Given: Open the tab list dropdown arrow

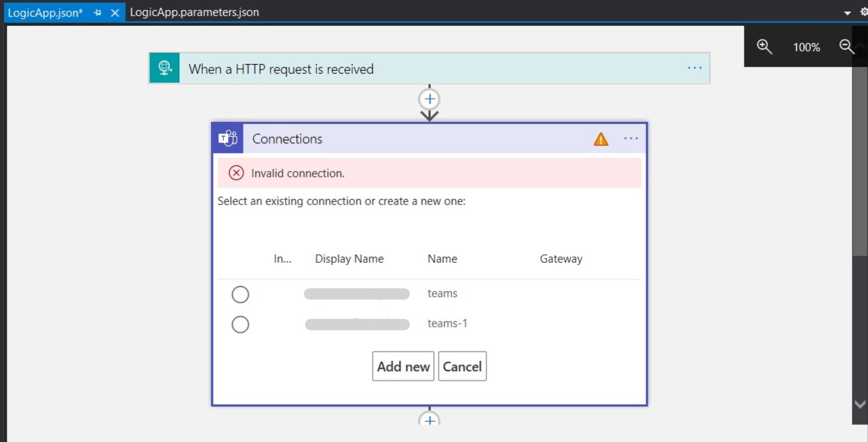Looking at the screenshot, I should pos(847,13).
